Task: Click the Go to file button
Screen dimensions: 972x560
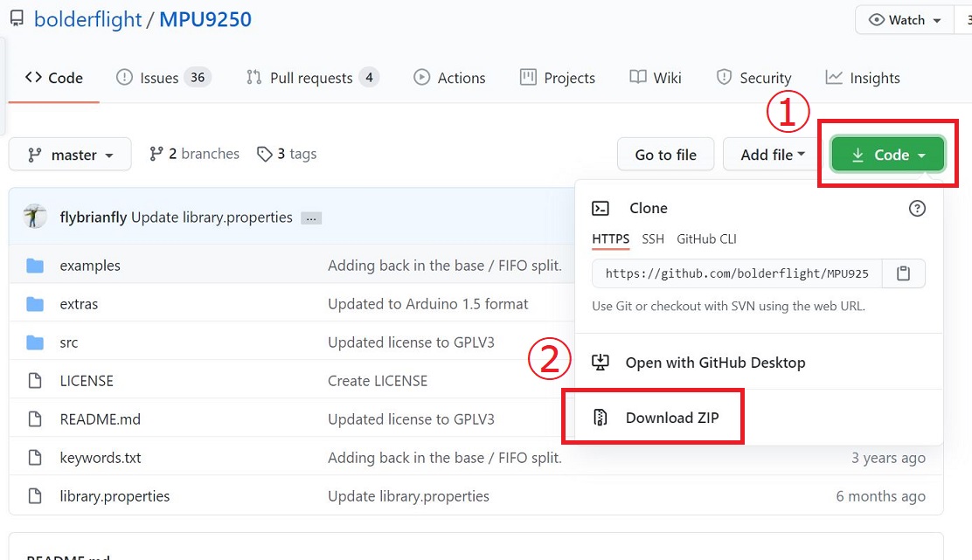Action: pyautogui.click(x=665, y=155)
